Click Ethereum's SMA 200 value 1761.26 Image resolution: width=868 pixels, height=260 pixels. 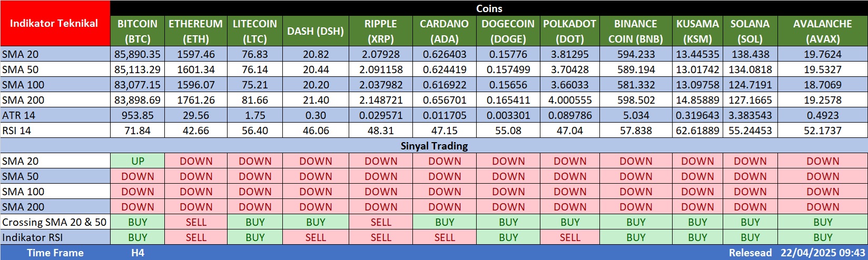click(195, 100)
